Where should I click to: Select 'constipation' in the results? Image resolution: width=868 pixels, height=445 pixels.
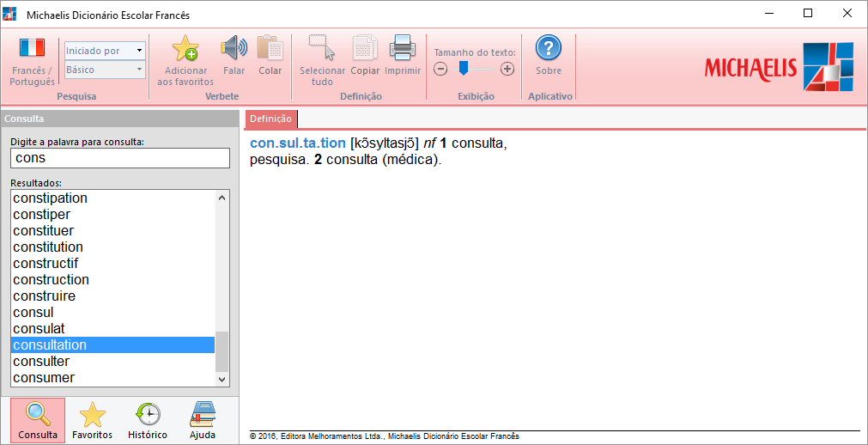[x=113, y=198]
